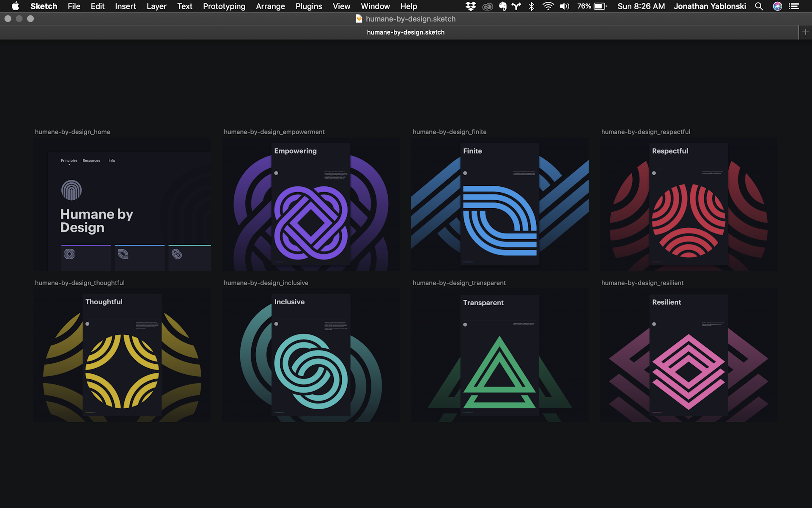Open Spotlight search magnifier
The image size is (812, 508).
click(759, 6)
